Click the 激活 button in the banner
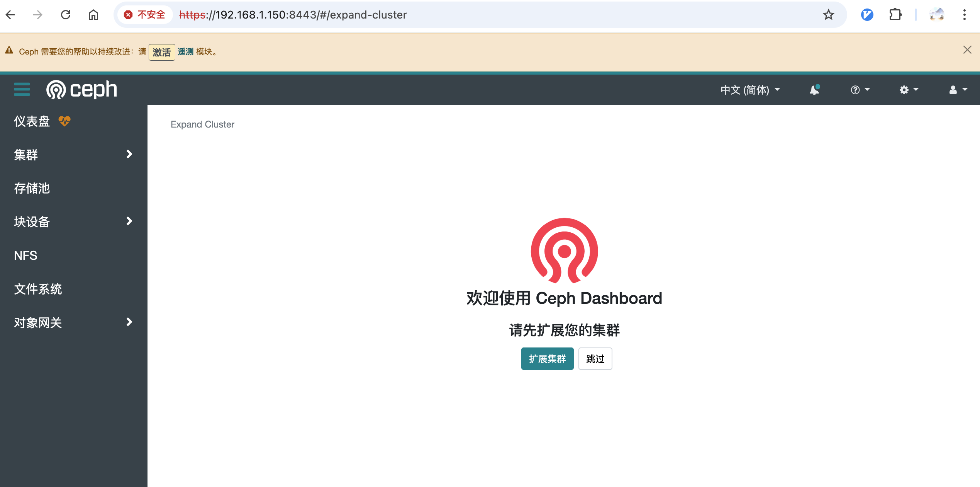The image size is (980, 487). 161,52
